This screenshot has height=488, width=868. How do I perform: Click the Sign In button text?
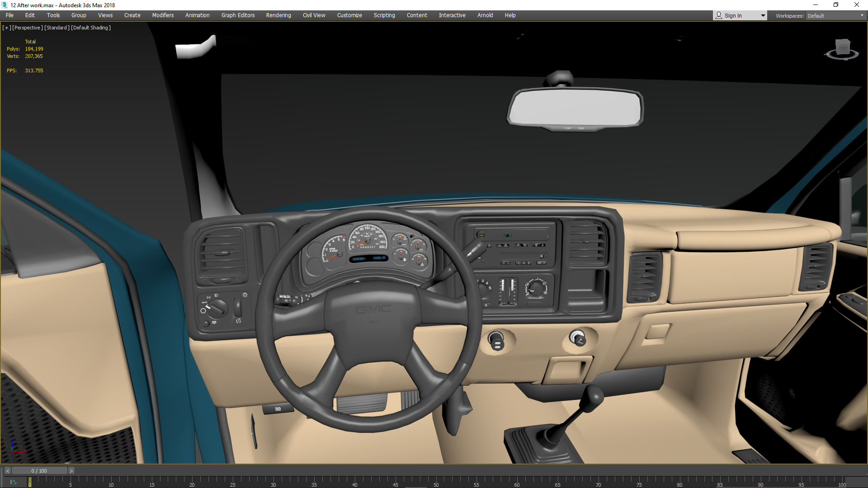click(733, 15)
